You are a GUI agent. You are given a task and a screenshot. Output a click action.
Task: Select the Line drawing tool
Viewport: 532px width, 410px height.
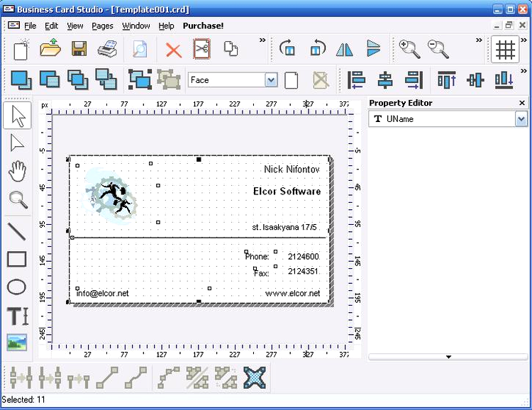pyautogui.click(x=16, y=231)
